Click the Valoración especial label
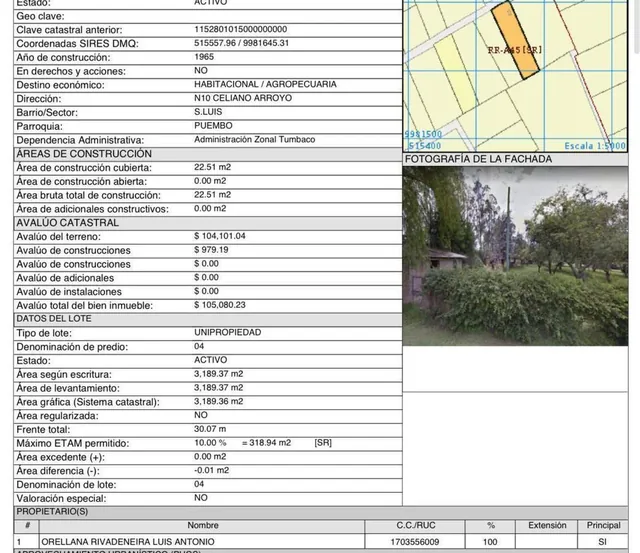Screen dimensions: 640x553 click(x=61, y=499)
